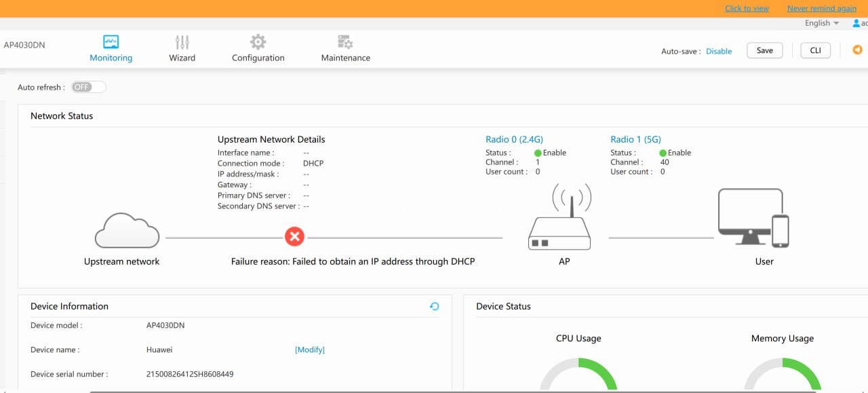The width and height of the screenshot is (868, 393).
Task: Toggle Auto refresh switch on
Action: tap(89, 87)
